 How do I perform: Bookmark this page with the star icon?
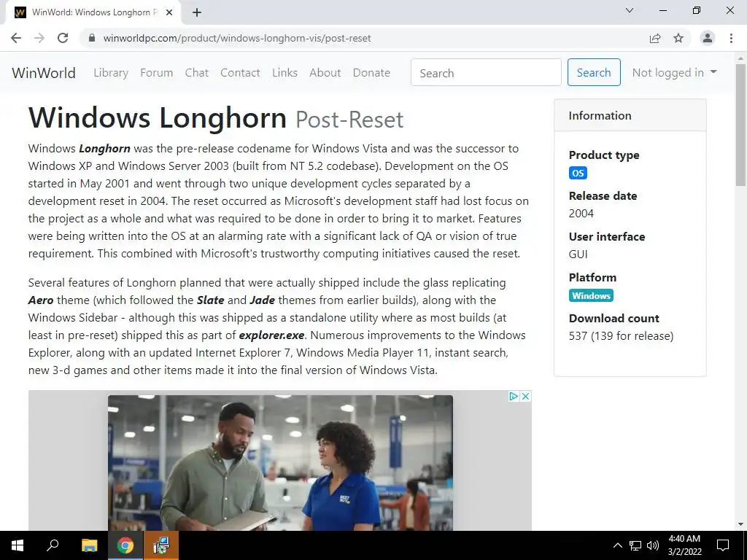pos(678,38)
